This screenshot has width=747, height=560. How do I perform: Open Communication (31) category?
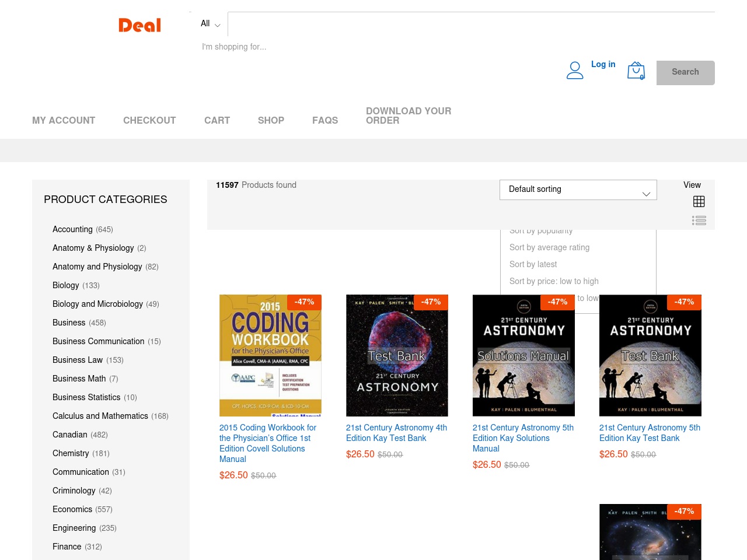point(81,472)
